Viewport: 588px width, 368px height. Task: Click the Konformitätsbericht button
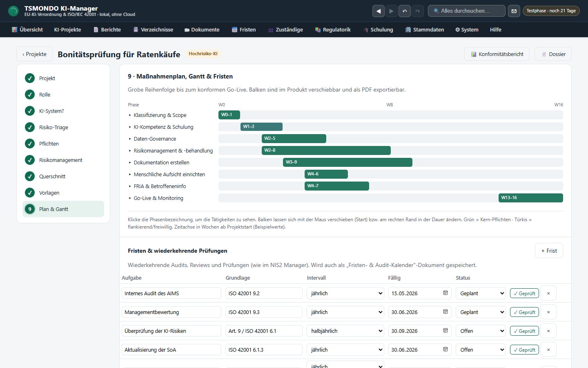(x=497, y=54)
